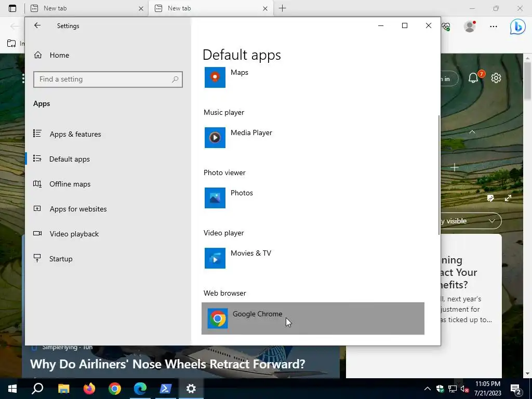Open PowerShell from the taskbar
The width and height of the screenshot is (532, 399).
[166, 389]
